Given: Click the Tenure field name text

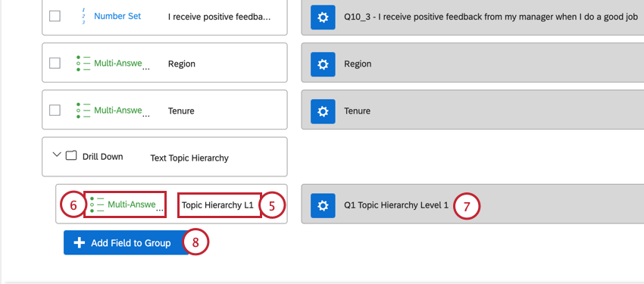Looking at the screenshot, I should click(x=181, y=111).
